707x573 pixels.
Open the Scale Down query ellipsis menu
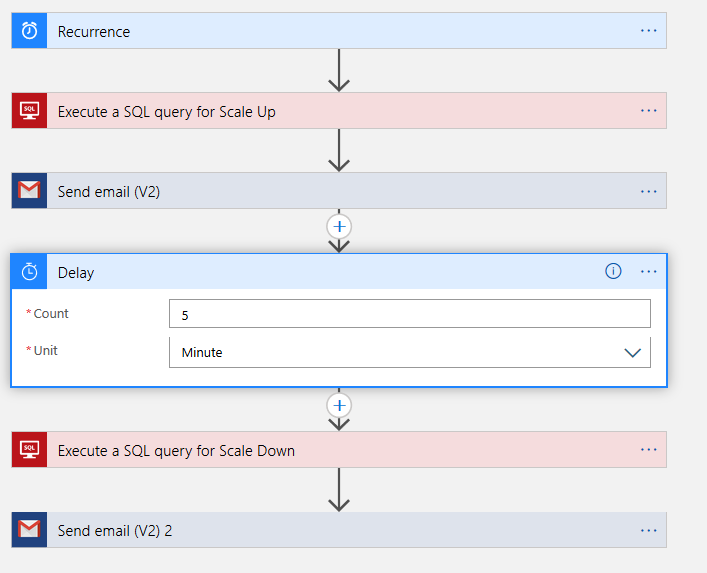click(649, 450)
